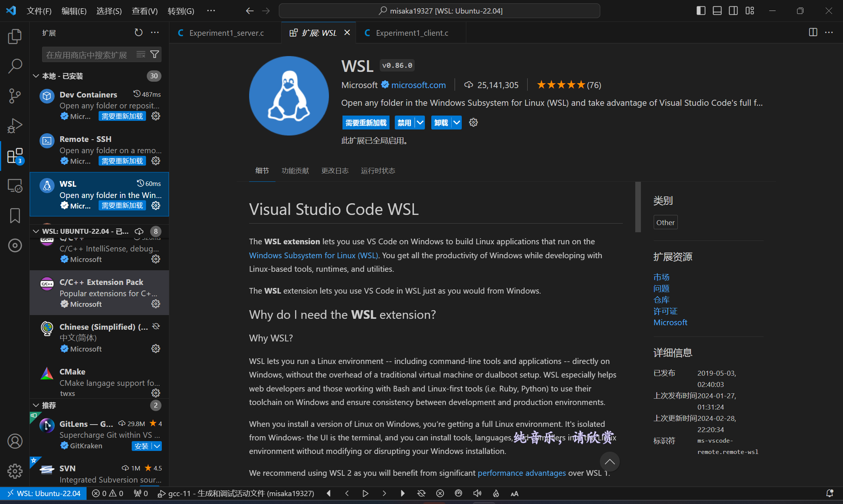Screen dimensions: 843x504
Task: Open the Bookmarks view icon
Action: (x=15, y=216)
